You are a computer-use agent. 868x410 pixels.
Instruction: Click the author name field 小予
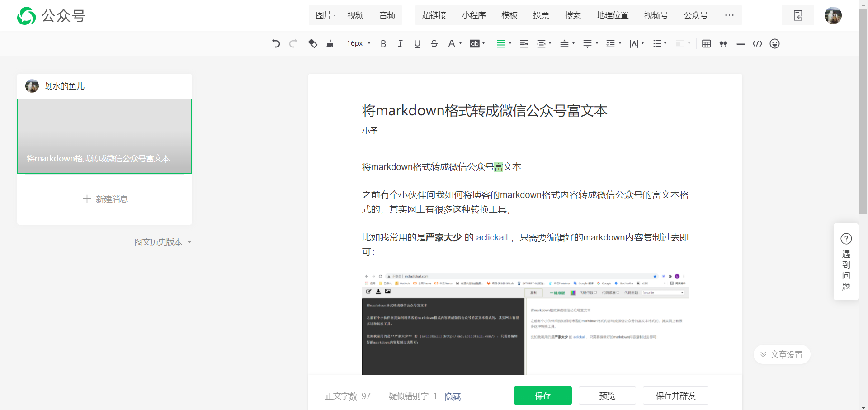click(370, 131)
